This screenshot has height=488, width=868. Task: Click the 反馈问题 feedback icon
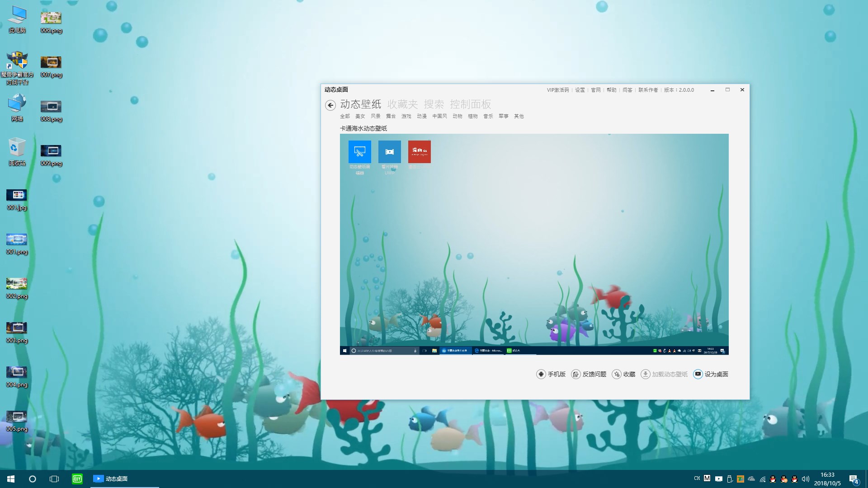(x=576, y=374)
